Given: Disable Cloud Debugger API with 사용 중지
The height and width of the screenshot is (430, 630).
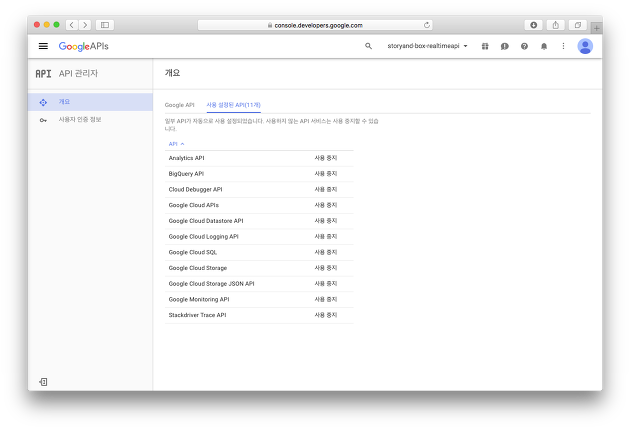Looking at the screenshot, I should tap(326, 189).
